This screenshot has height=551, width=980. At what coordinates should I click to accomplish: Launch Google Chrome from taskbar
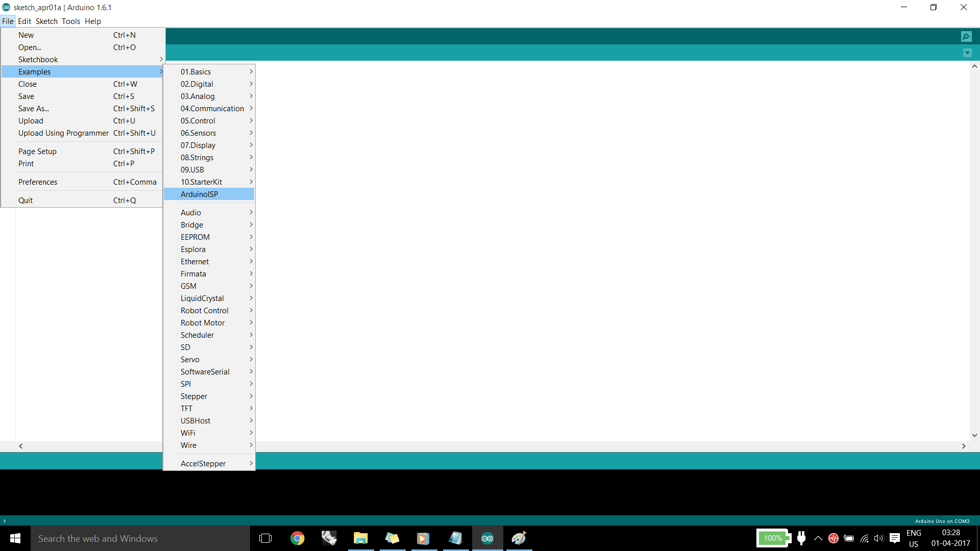pos(297,538)
